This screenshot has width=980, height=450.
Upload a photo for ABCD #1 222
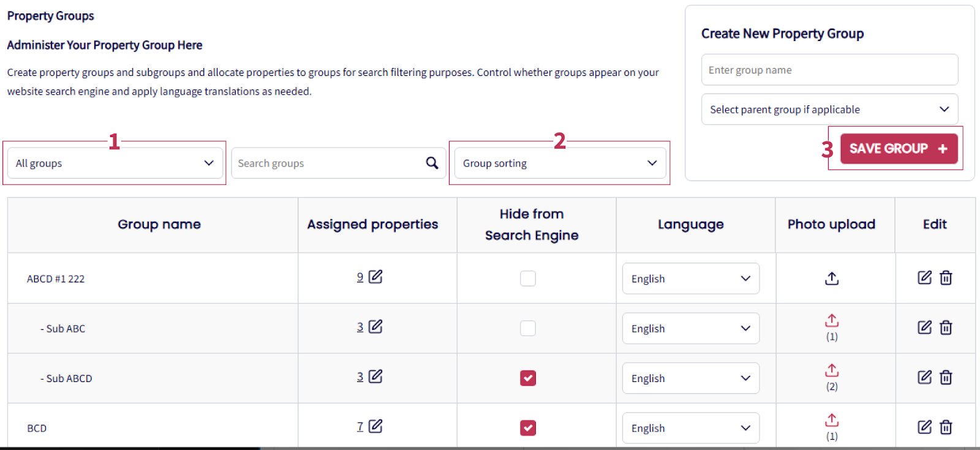[831, 279]
